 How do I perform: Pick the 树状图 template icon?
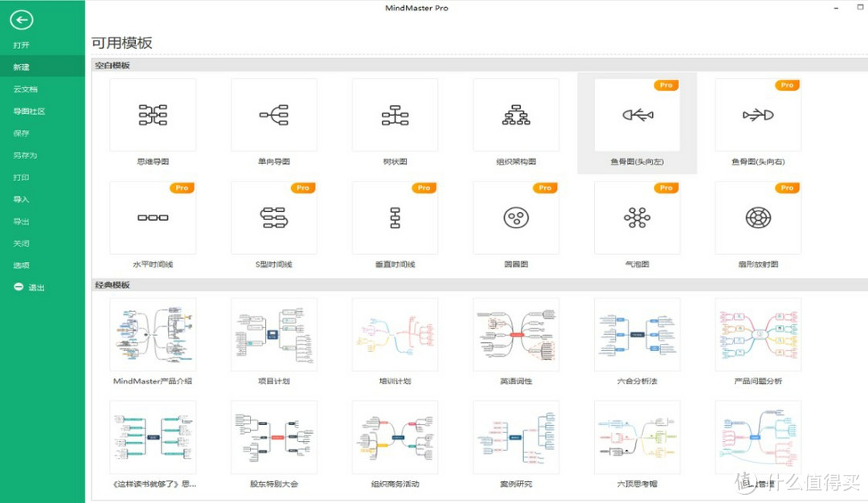[395, 115]
